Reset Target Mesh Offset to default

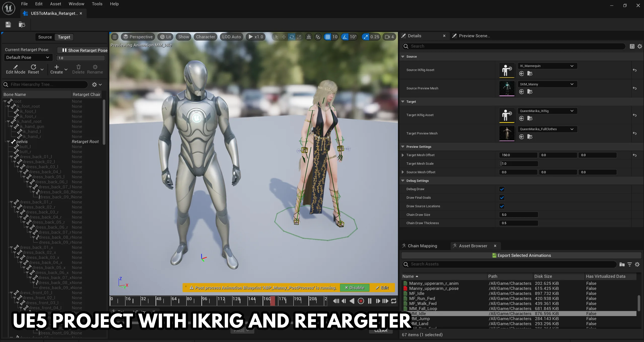click(x=634, y=155)
